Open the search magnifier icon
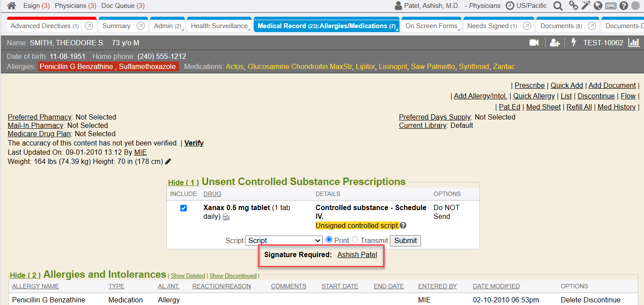Viewport: 644px width, 305px height. point(558,6)
